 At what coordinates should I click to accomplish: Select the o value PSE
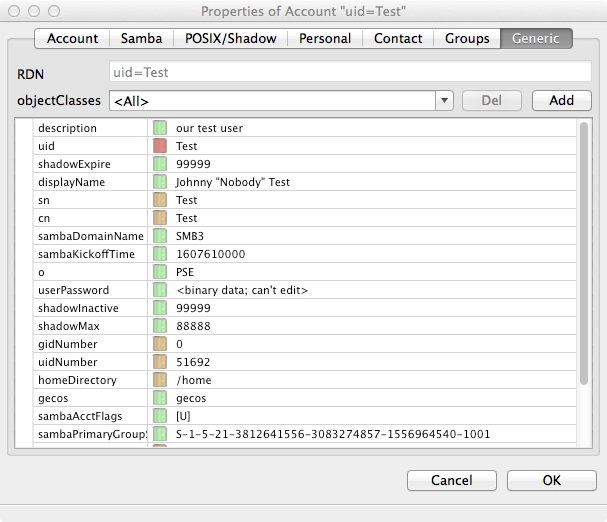click(185, 272)
